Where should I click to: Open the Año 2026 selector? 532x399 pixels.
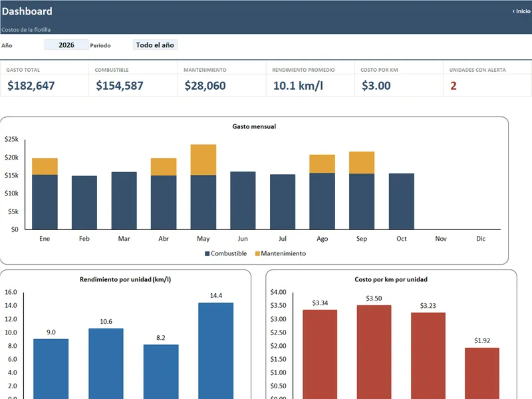click(66, 45)
